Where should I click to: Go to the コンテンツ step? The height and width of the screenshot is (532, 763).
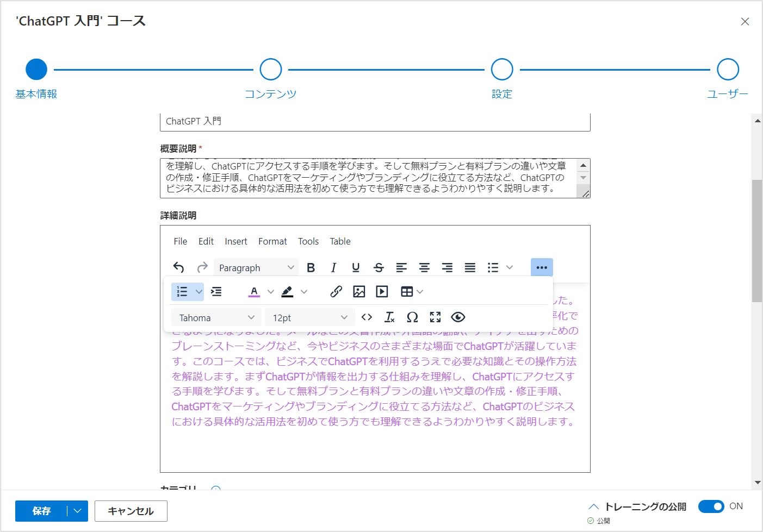click(271, 70)
